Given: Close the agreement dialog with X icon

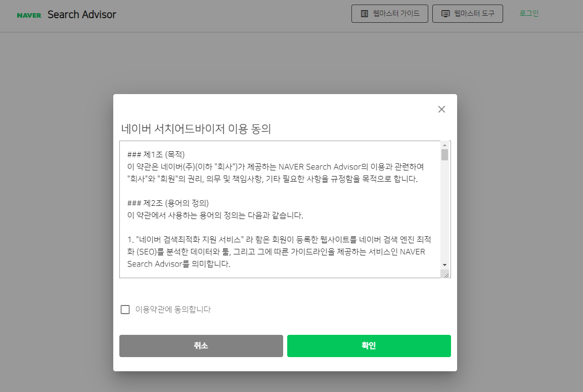Looking at the screenshot, I should [441, 109].
